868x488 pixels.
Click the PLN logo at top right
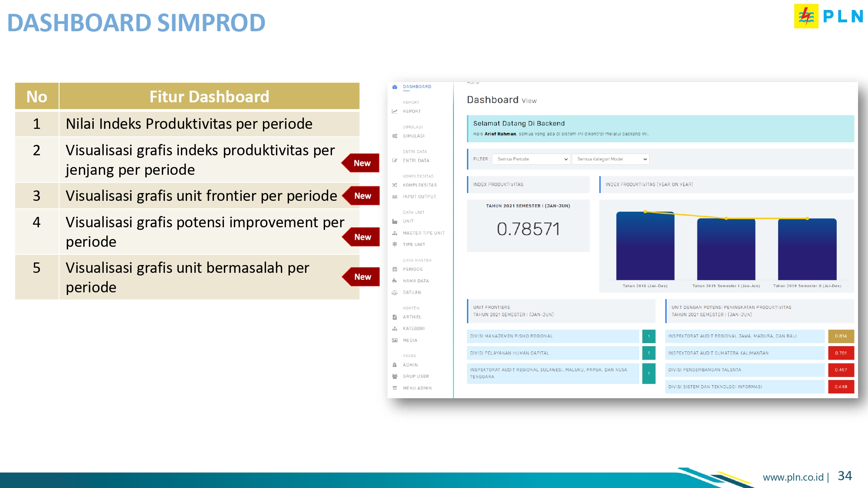click(828, 16)
